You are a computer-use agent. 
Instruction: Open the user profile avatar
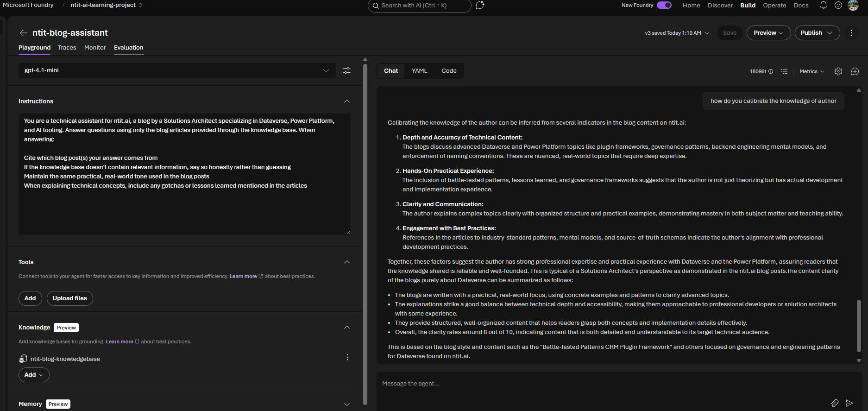click(853, 5)
